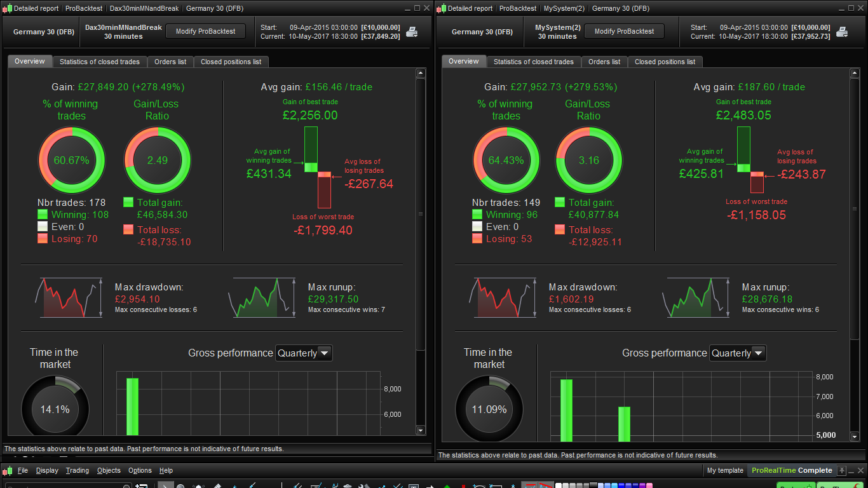Click red Total loss square above -£18,735.10

[x=128, y=229]
